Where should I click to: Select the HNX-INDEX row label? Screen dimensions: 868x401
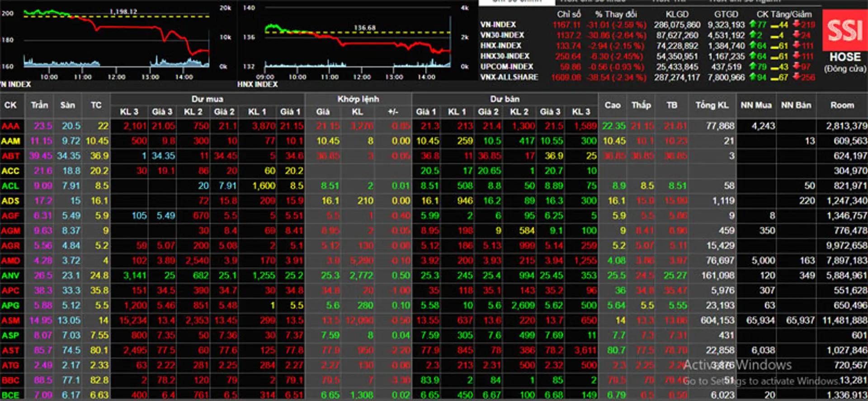[x=501, y=45]
